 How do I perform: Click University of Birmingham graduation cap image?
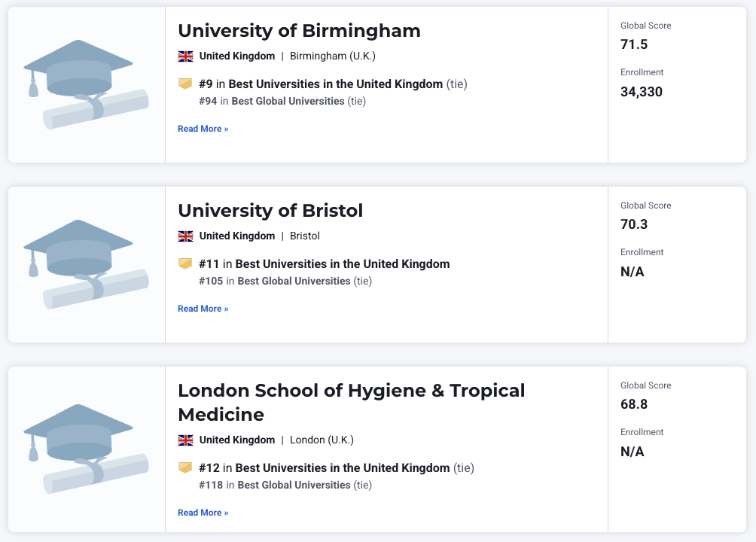(86, 84)
